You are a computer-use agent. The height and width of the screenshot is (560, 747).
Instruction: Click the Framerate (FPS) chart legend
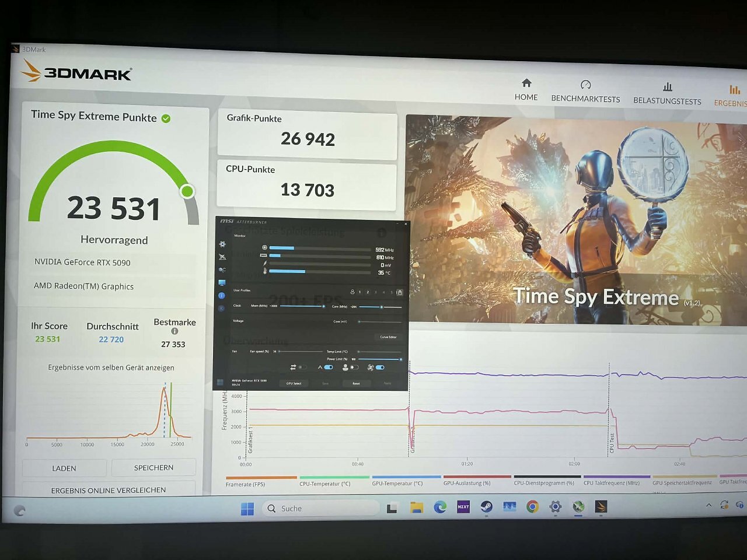(x=261, y=482)
